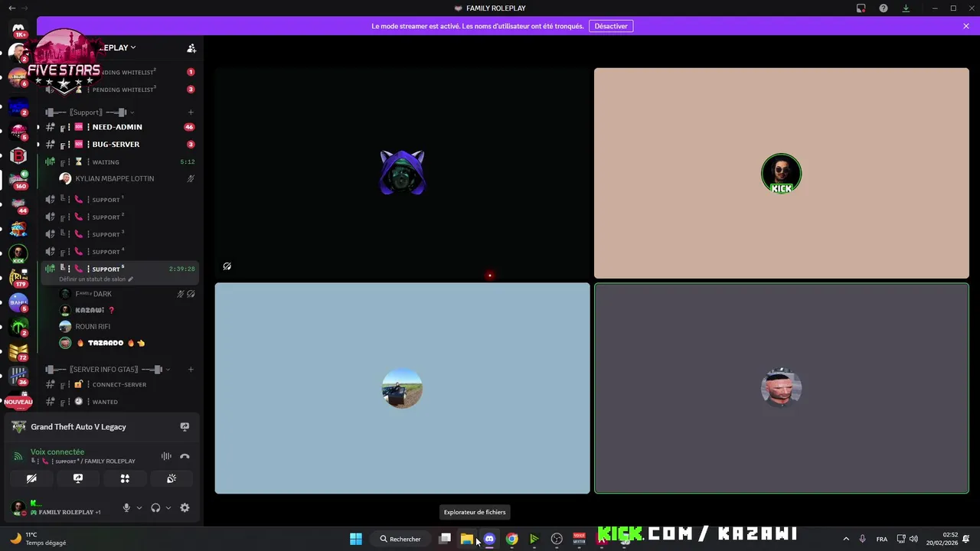Open headphone output options arrow
Screen dimensions: 980x551
tap(168, 507)
